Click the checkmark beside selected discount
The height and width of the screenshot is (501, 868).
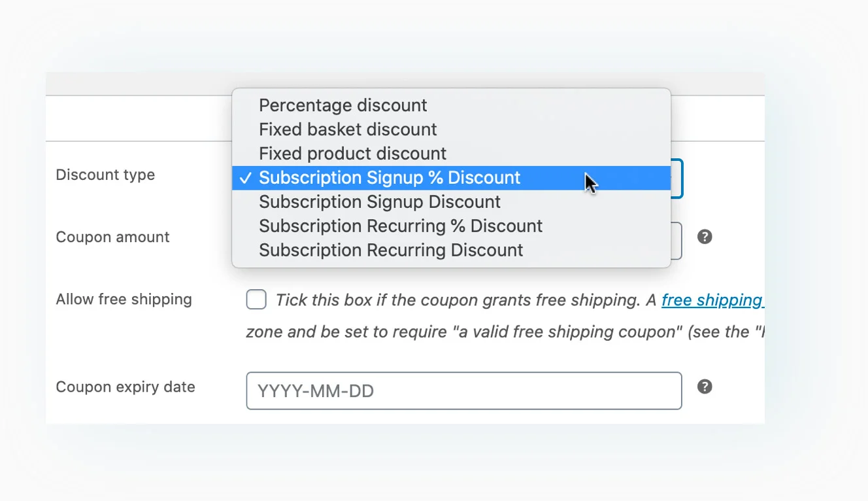pos(245,178)
